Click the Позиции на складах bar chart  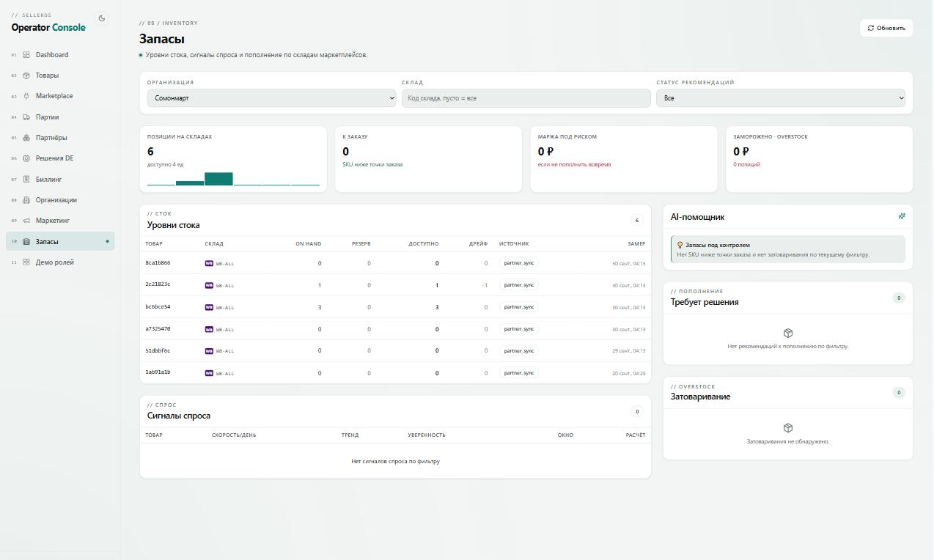[233, 179]
